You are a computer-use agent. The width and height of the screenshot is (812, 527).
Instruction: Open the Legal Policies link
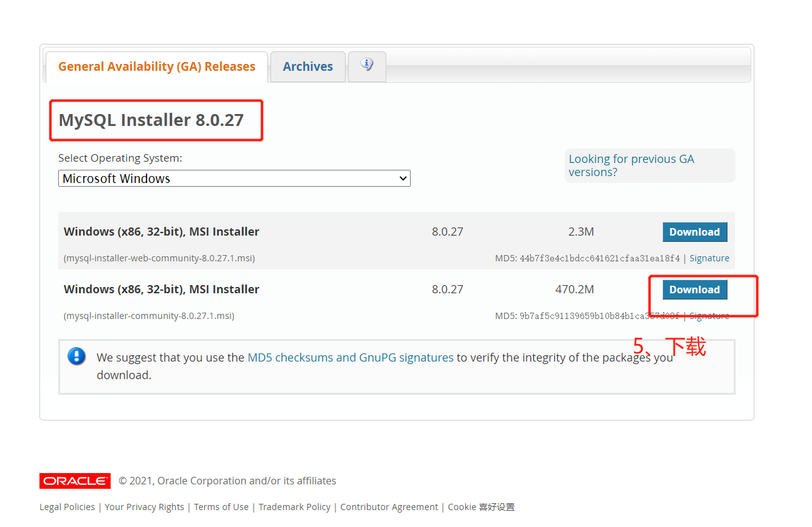[x=66, y=506]
